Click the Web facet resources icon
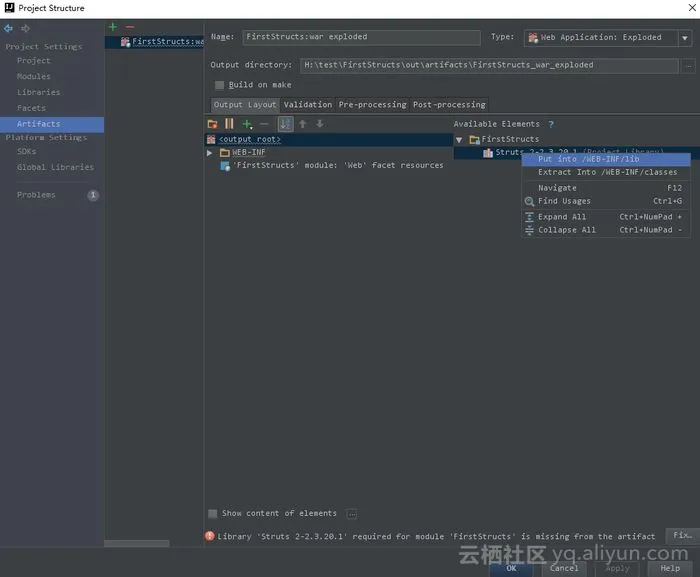 pyautogui.click(x=225, y=166)
